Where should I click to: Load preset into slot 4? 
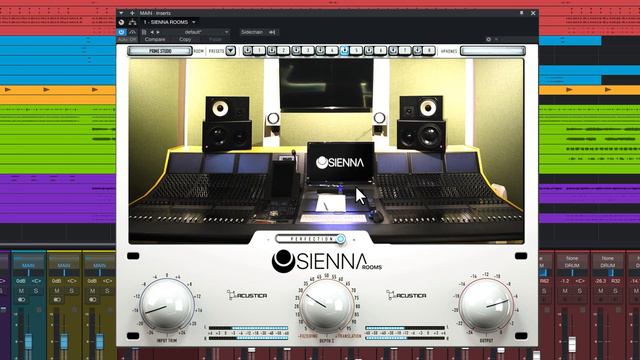pos(320,51)
